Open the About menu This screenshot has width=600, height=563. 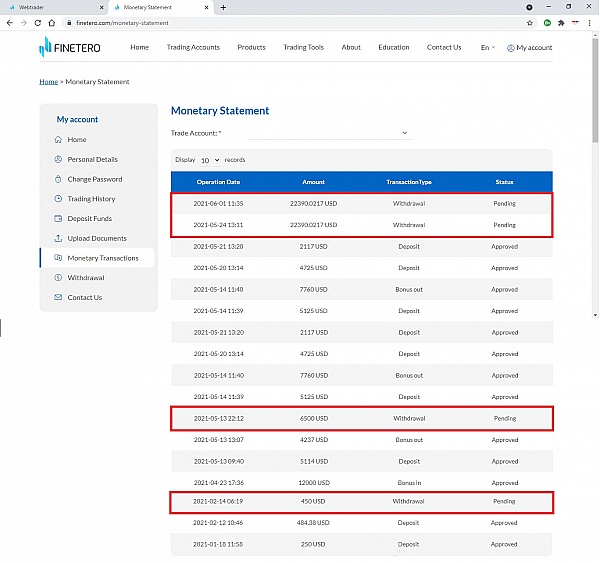(351, 47)
